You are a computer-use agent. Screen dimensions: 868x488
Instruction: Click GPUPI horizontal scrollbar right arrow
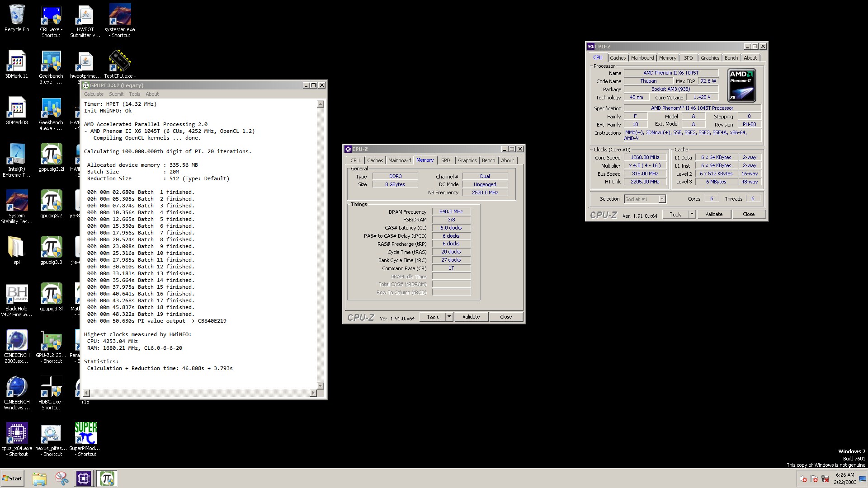313,393
